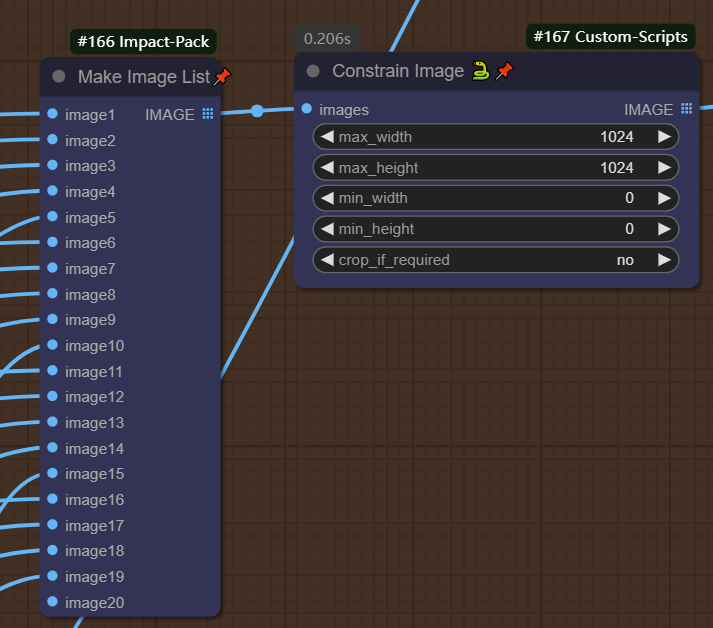The height and width of the screenshot is (628, 713).
Task: Click the #167 Custom-Scripts badge
Action: coord(610,37)
